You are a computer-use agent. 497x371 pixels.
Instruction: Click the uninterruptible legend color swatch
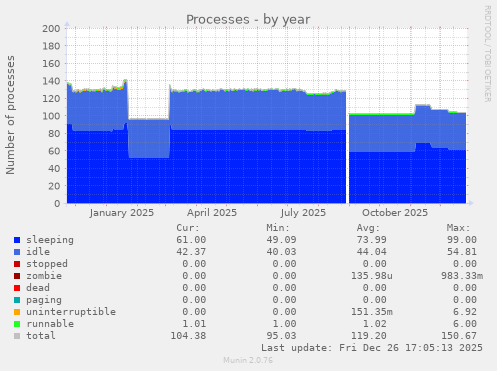point(17,312)
